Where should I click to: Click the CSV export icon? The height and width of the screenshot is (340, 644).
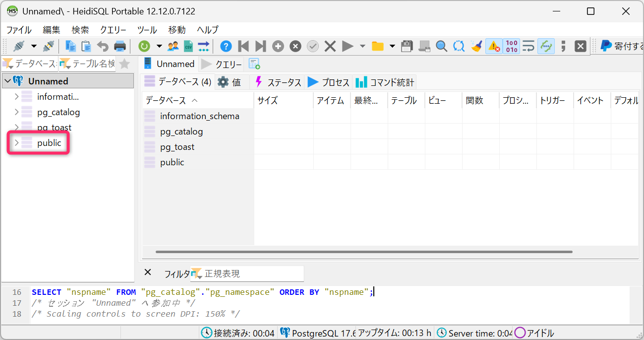188,46
